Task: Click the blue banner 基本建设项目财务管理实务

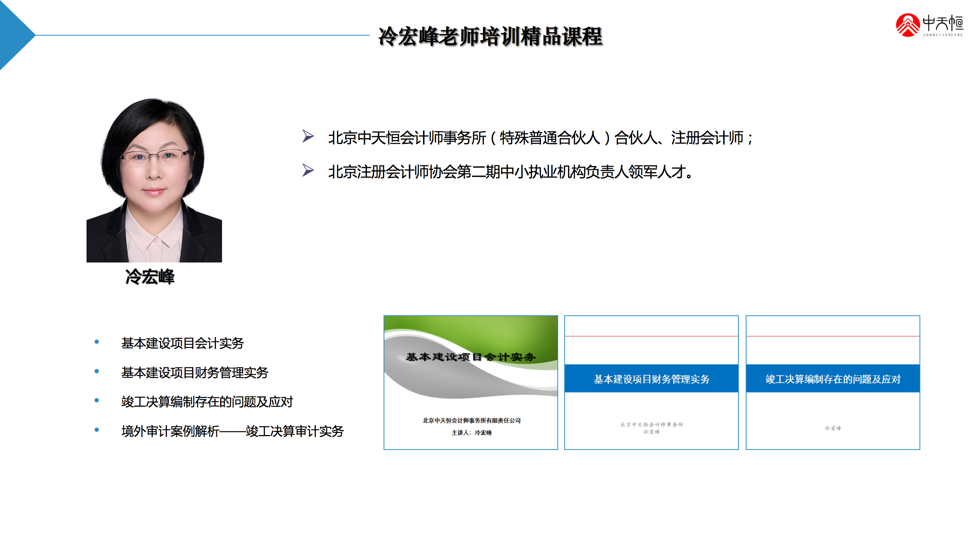Action: (x=651, y=379)
